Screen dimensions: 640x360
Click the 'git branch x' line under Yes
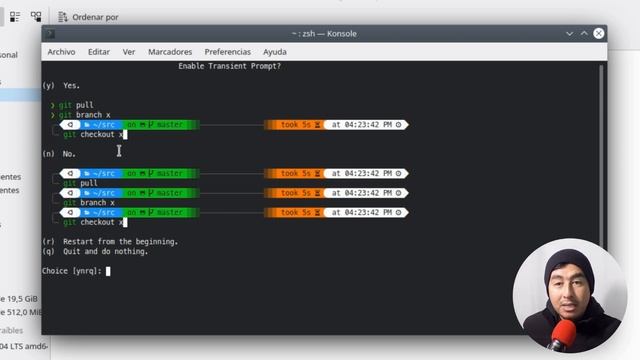point(80,115)
